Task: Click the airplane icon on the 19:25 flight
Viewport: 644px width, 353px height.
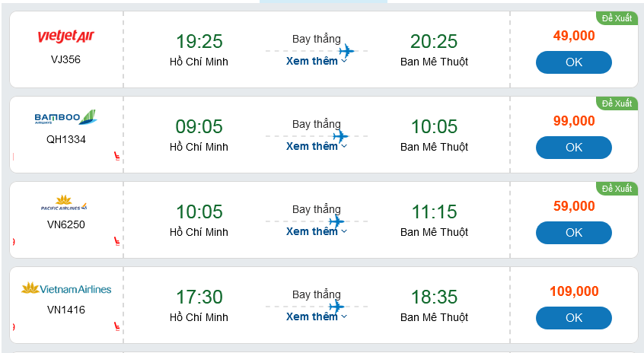Action: tap(346, 52)
